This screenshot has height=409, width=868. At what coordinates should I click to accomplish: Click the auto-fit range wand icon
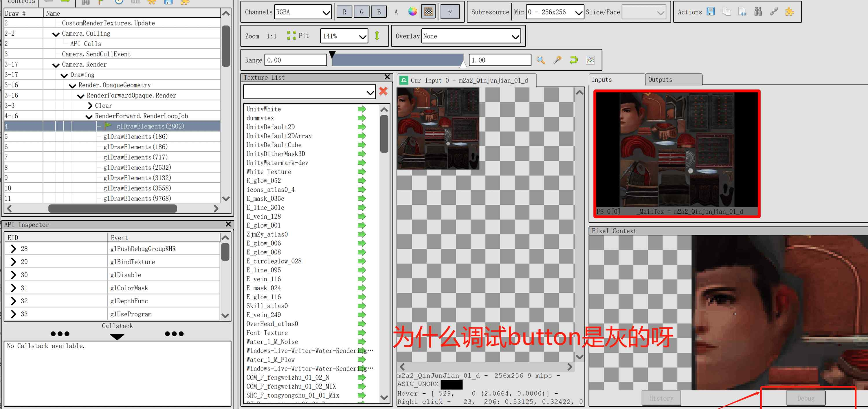557,60
